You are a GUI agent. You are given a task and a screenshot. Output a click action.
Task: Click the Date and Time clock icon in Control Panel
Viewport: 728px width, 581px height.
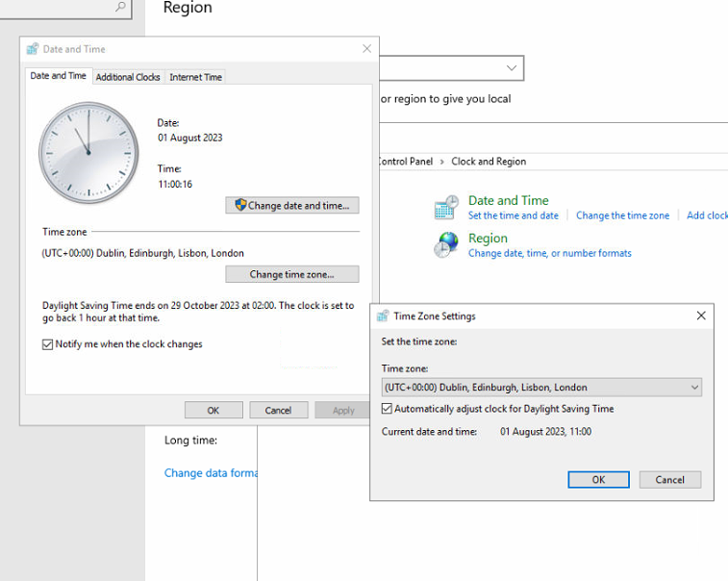click(x=446, y=207)
